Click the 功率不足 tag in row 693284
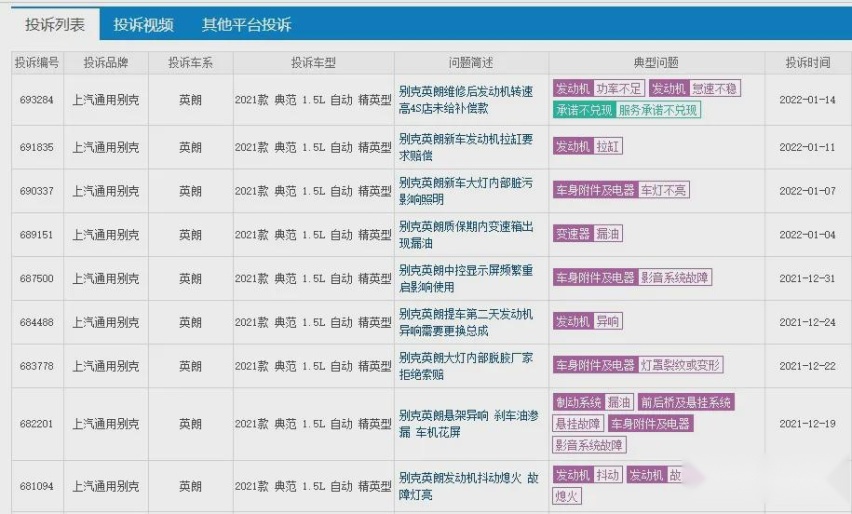 point(619,89)
